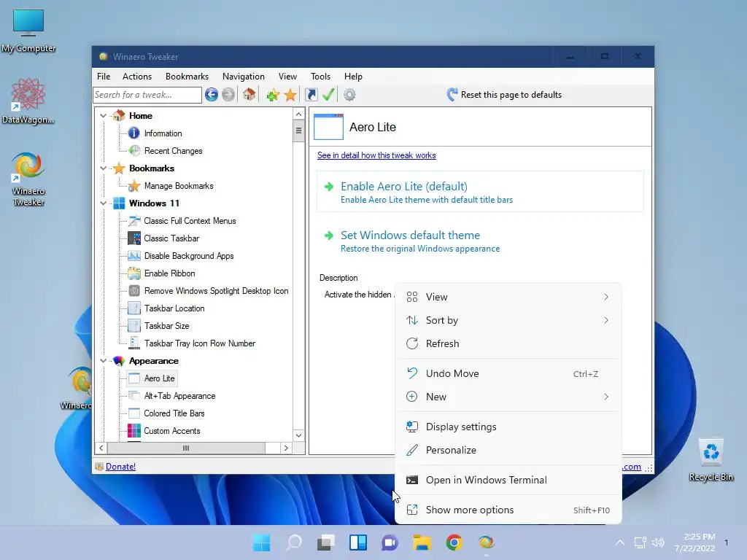Open Display settings from context menu
The image size is (747, 560).
tap(508, 427)
